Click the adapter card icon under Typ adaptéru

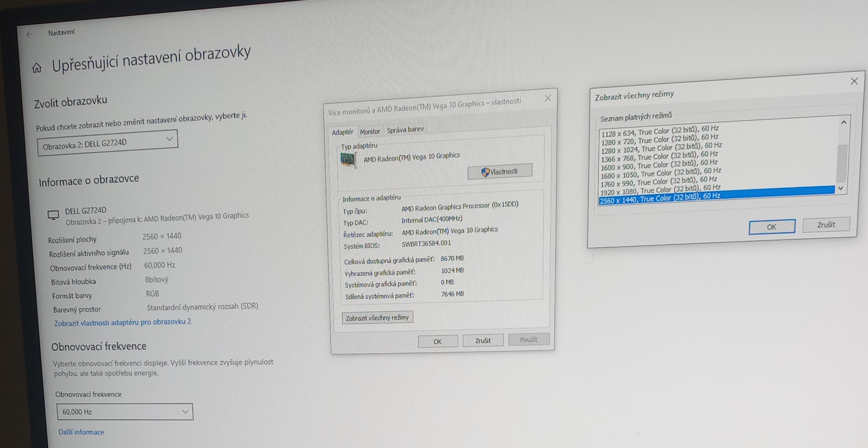coord(348,159)
